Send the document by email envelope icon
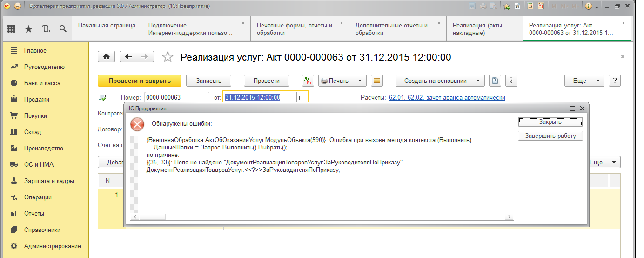The width and height of the screenshot is (644, 258). click(x=377, y=81)
